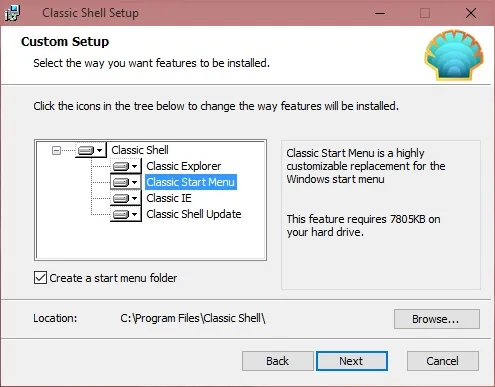
Task: Select Classic Shell Update in feature tree
Action: click(x=194, y=214)
